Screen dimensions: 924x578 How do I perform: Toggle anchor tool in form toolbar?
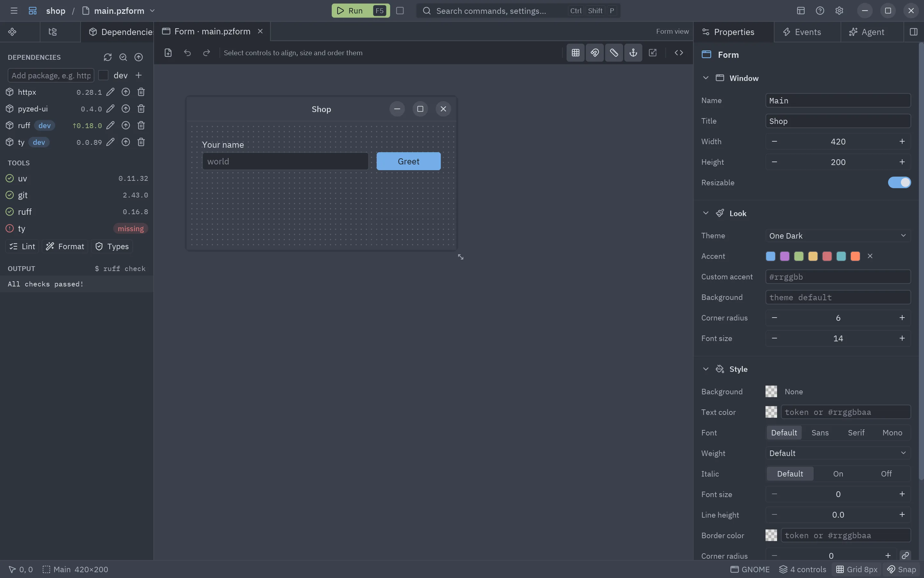(633, 53)
